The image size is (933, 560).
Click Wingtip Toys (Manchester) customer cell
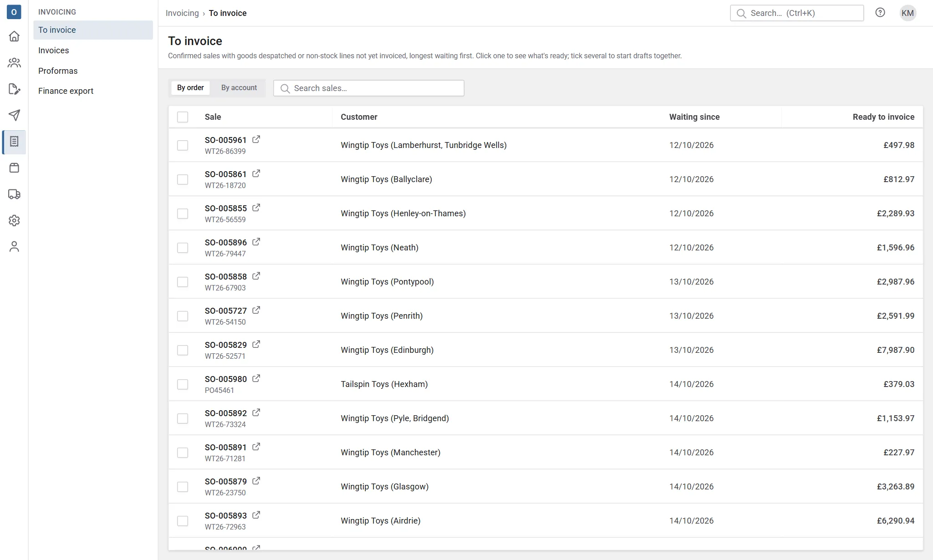[390, 453]
